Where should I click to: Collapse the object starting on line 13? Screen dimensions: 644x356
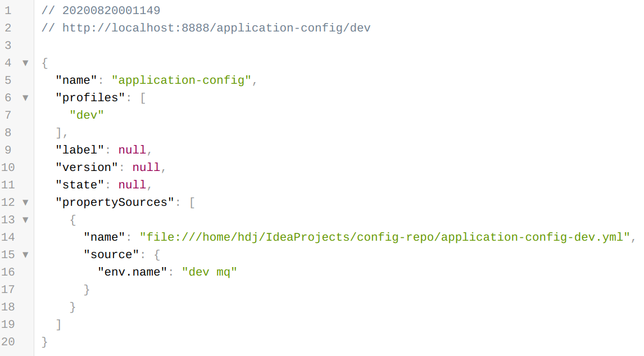tap(25, 220)
